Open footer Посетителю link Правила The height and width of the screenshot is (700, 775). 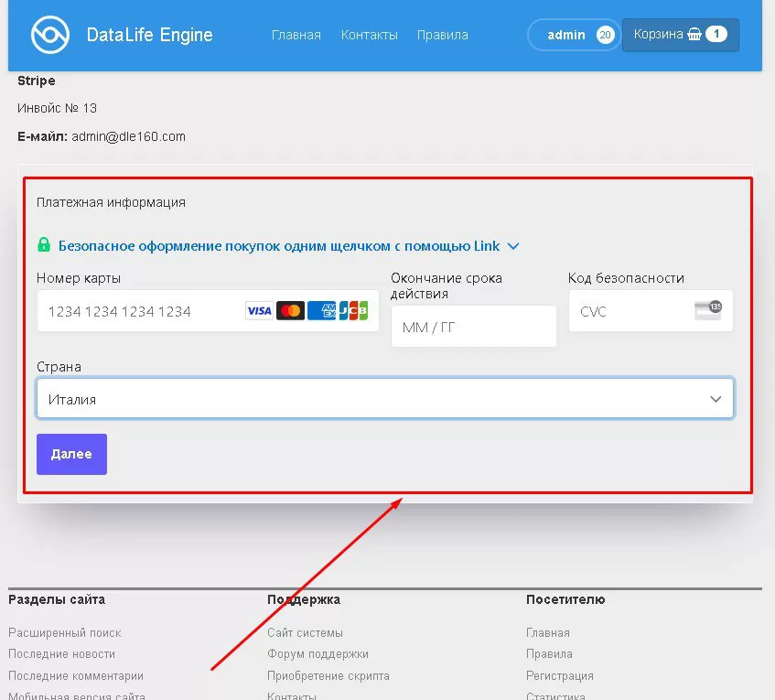(549, 654)
